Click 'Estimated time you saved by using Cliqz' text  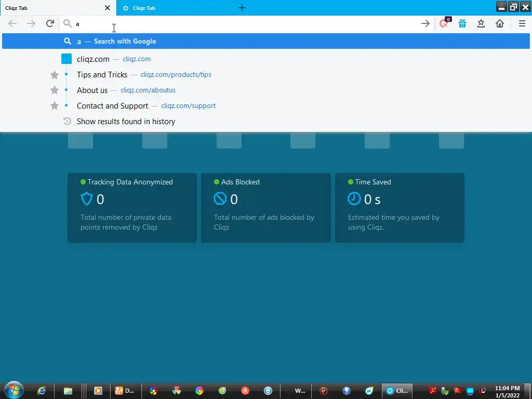click(394, 222)
